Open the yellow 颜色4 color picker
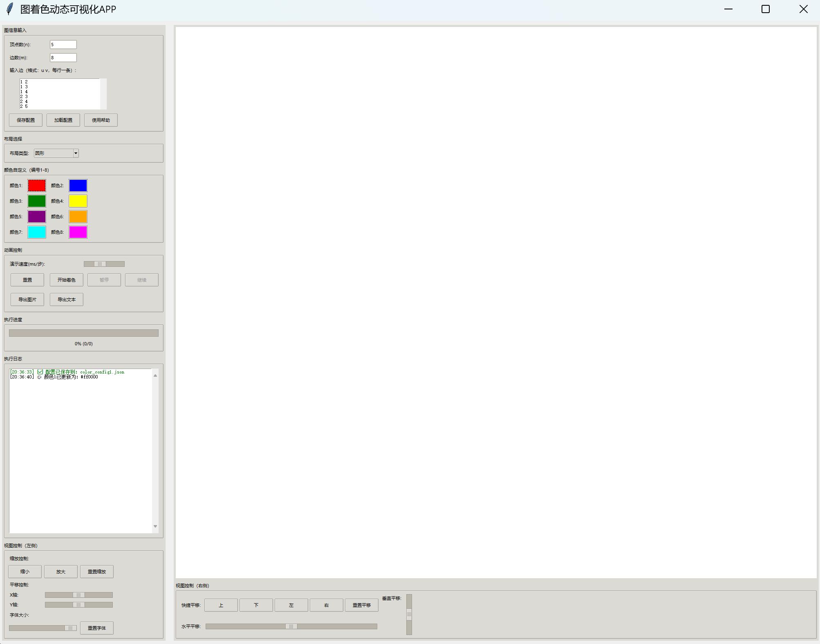The width and height of the screenshot is (820, 644). (78, 201)
